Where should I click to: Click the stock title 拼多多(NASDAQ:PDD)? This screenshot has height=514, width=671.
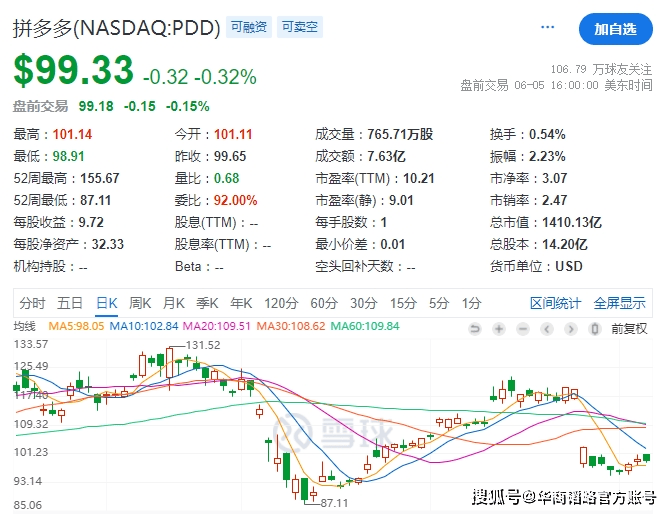point(116,28)
